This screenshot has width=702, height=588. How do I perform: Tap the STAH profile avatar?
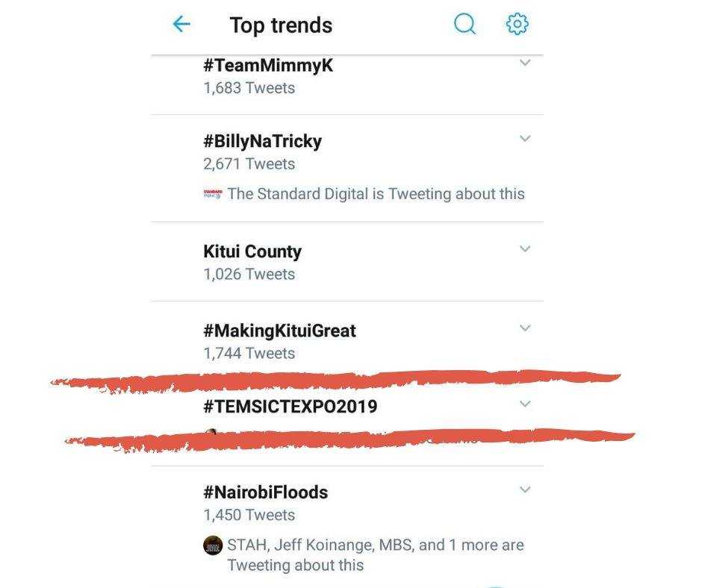pos(213,545)
